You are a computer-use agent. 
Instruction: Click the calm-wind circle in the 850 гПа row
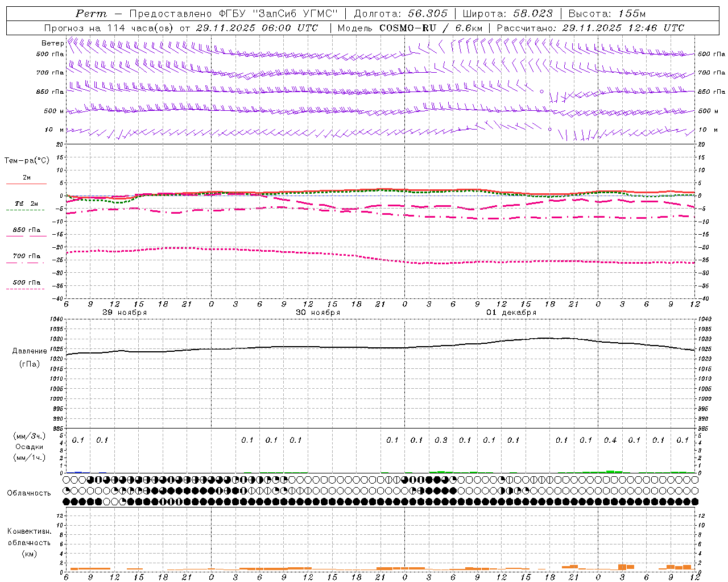(x=541, y=92)
